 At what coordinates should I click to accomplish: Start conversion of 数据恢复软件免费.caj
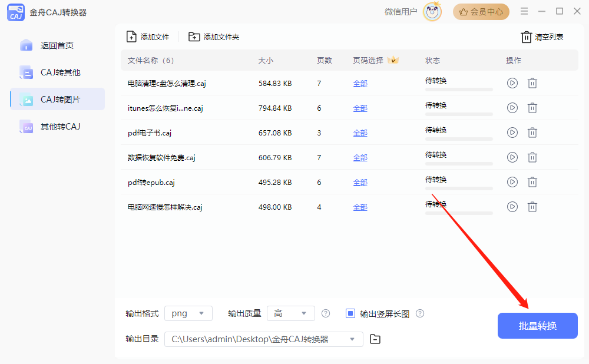tap(512, 157)
